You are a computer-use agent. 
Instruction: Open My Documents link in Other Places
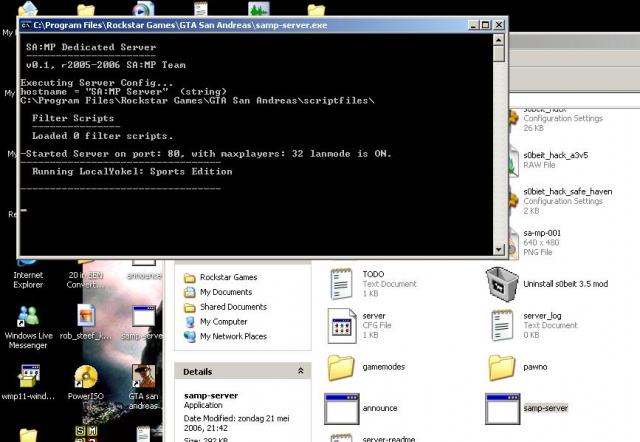[x=226, y=292]
